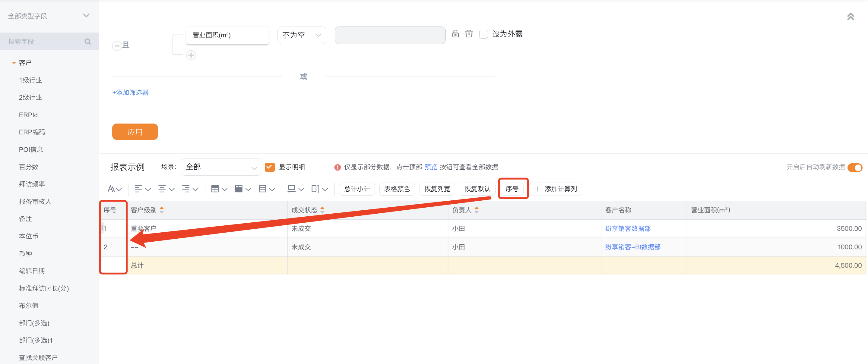Screen dimensions: 868x364
Task: Open the 不为空 operator dropdown
Action: click(302, 35)
